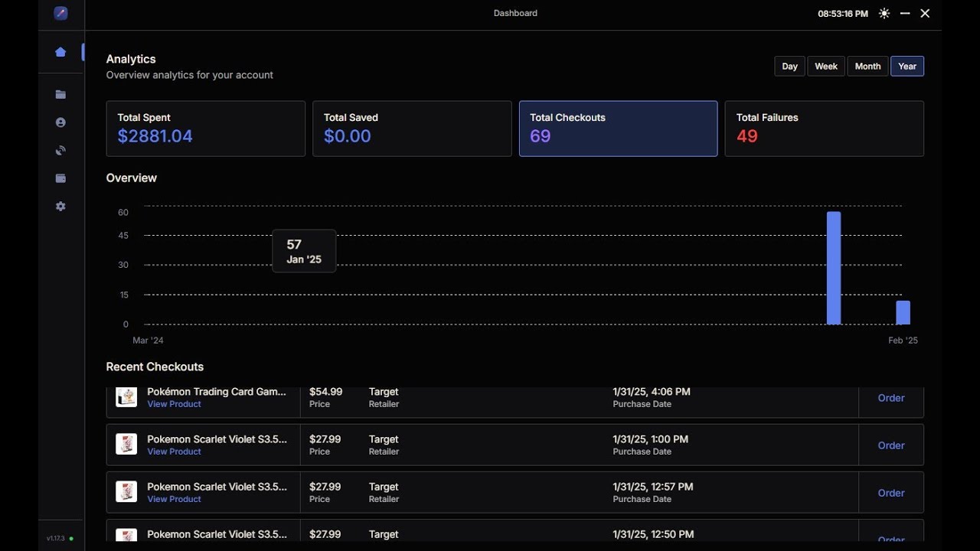Click the tall Jan '25 chart bar
980x551 pixels.
point(834,268)
